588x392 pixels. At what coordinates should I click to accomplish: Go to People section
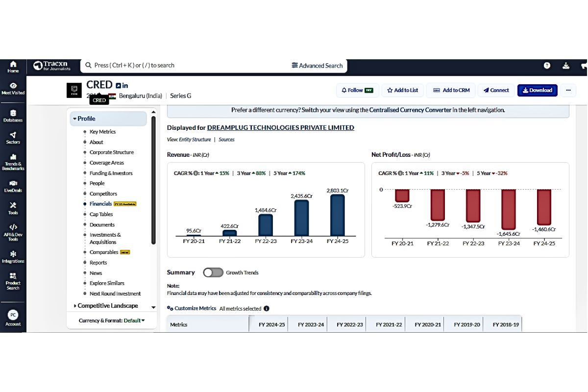[x=97, y=183]
